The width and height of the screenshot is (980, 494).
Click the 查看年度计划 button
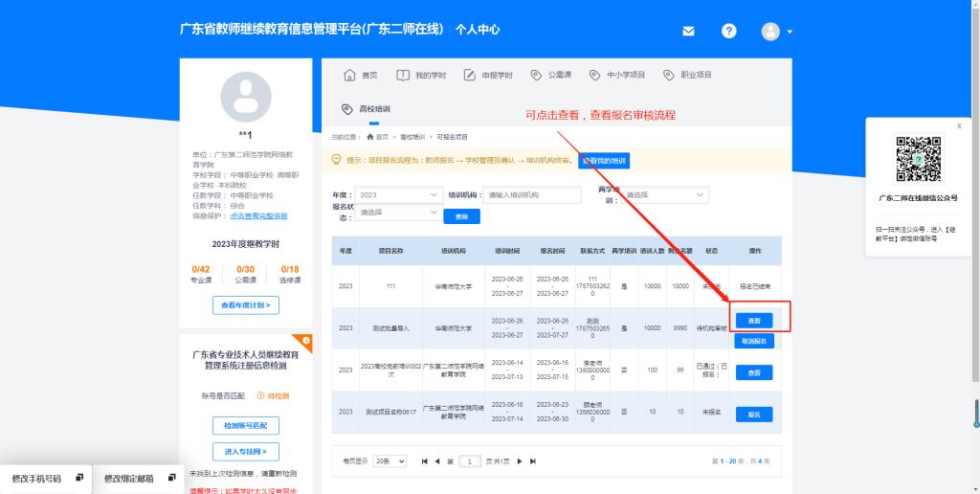tap(246, 305)
